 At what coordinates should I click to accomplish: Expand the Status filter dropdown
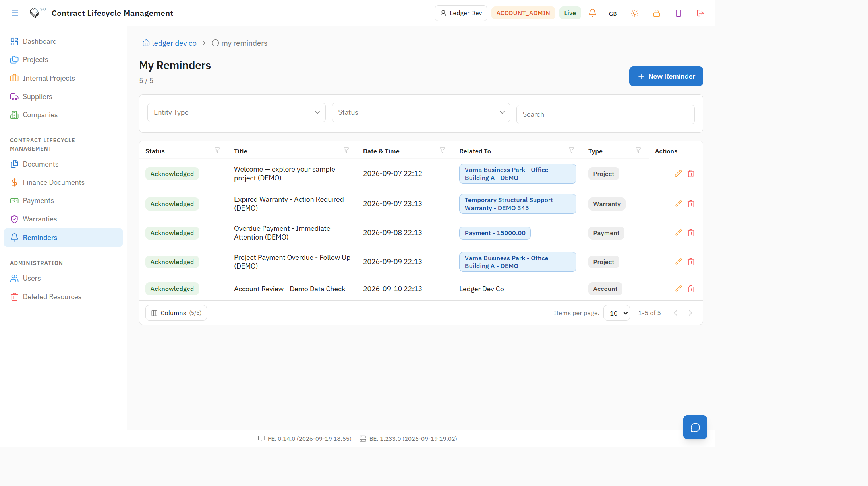pos(421,112)
